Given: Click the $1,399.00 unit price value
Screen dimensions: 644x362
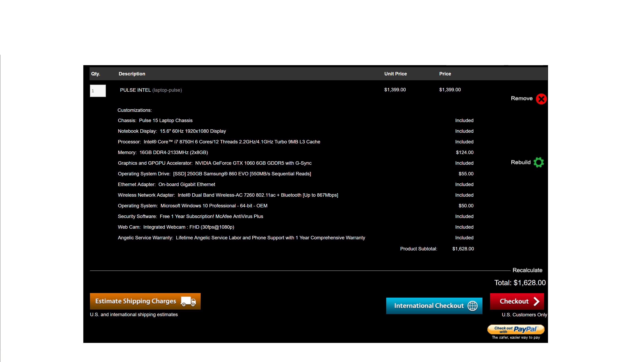Looking at the screenshot, I should click(x=395, y=90).
